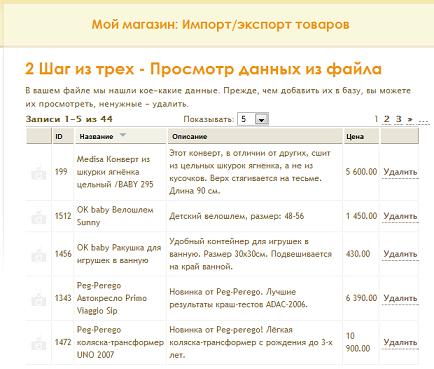
Task: Click description starting Этот конверт, в отличии
Action: (250, 172)
